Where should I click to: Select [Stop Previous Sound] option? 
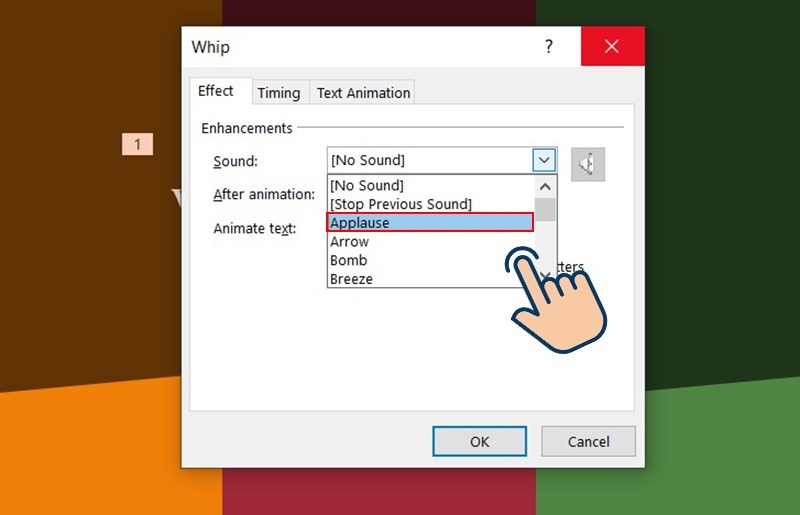430,204
